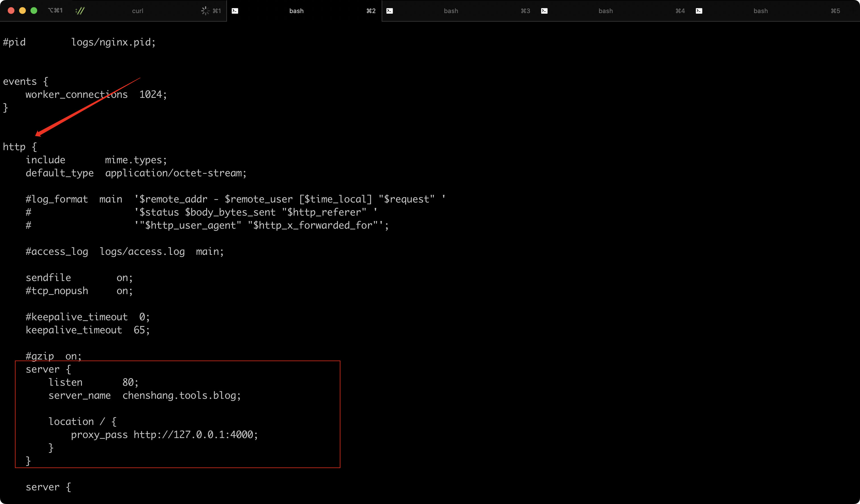Viewport: 860px width, 504px height.
Task: Click the keepalive_timeout 65 directive
Action: (87, 330)
